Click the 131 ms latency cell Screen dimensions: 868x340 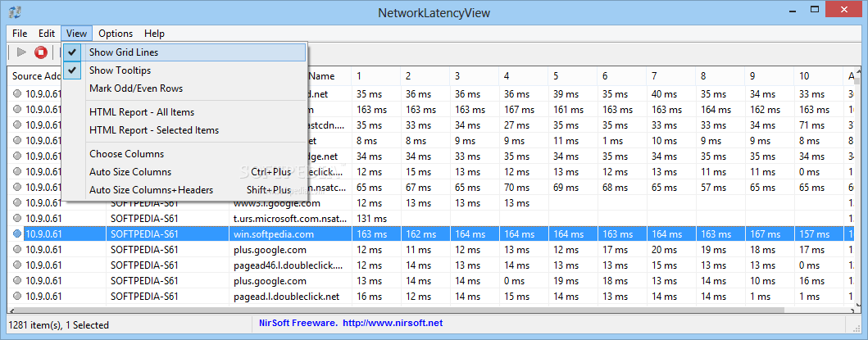376,219
